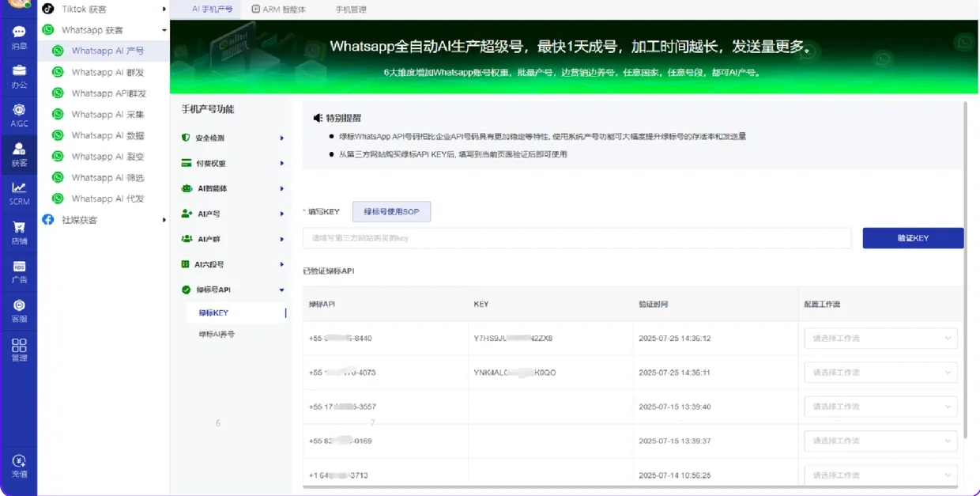The width and height of the screenshot is (980, 496).
Task: Click the 充值 icon at sidebar bottom
Action: pos(18,465)
